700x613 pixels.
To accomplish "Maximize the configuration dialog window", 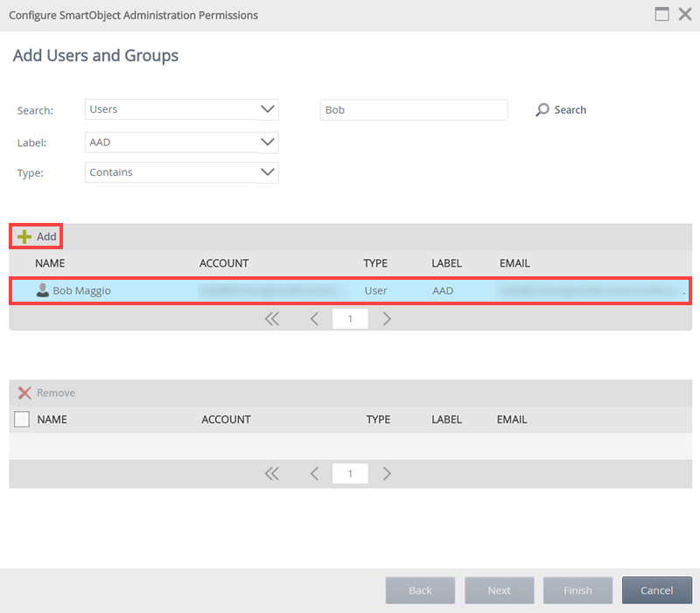I will [662, 15].
